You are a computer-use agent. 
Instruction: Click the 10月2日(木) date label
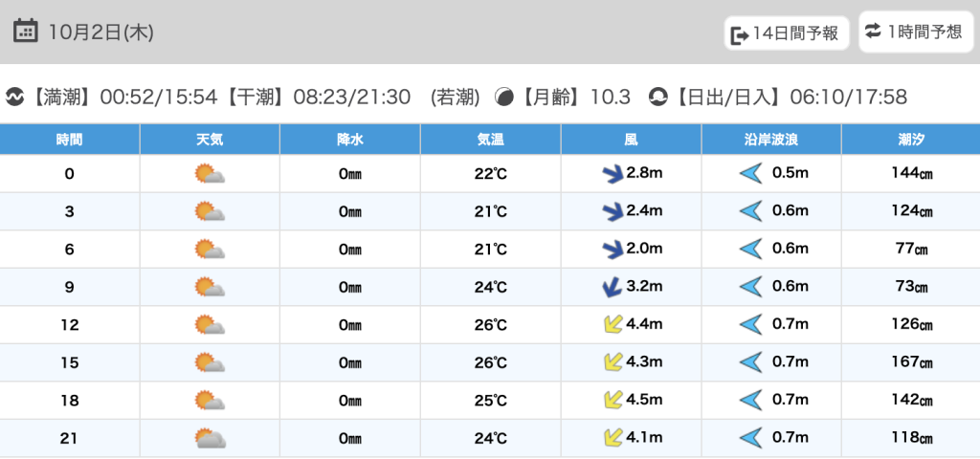coord(100,32)
